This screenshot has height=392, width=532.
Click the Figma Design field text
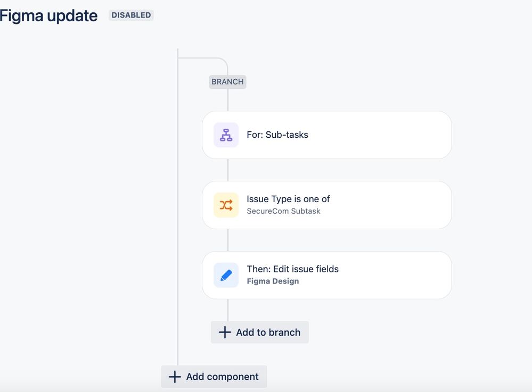pyautogui.click(x=273, y=281)
